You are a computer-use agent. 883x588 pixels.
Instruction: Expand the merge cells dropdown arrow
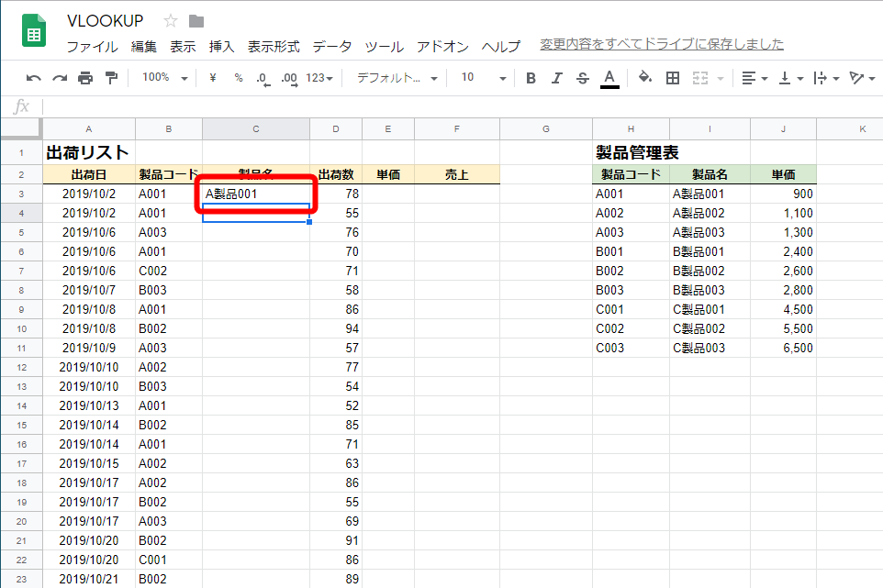tap(721, 79)
